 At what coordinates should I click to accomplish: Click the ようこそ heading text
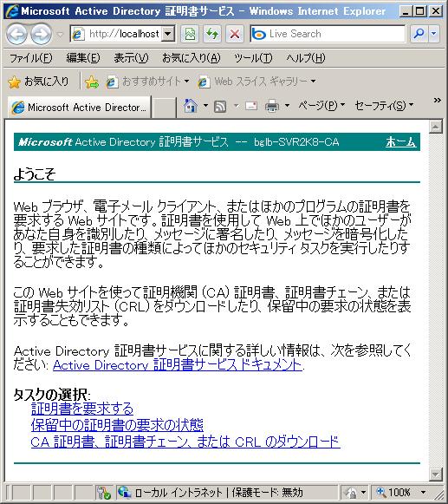(x=35, y=173)
